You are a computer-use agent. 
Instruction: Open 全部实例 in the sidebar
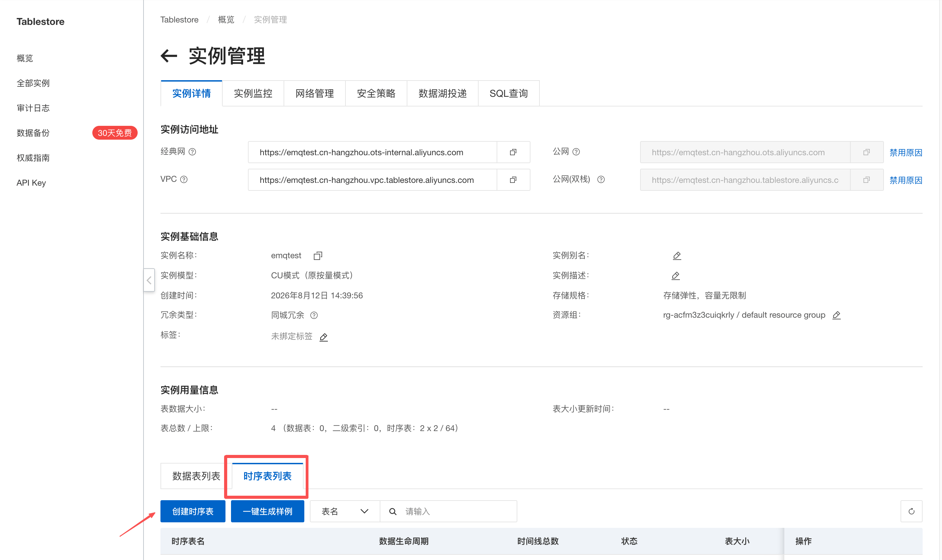pyautogui.click(x=33, y=83)
